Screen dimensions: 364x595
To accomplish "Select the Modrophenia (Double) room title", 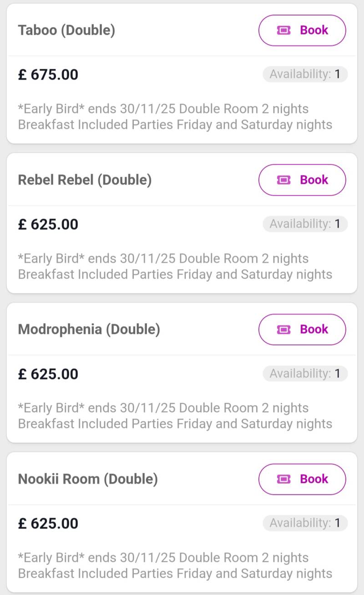I will 89,329.
